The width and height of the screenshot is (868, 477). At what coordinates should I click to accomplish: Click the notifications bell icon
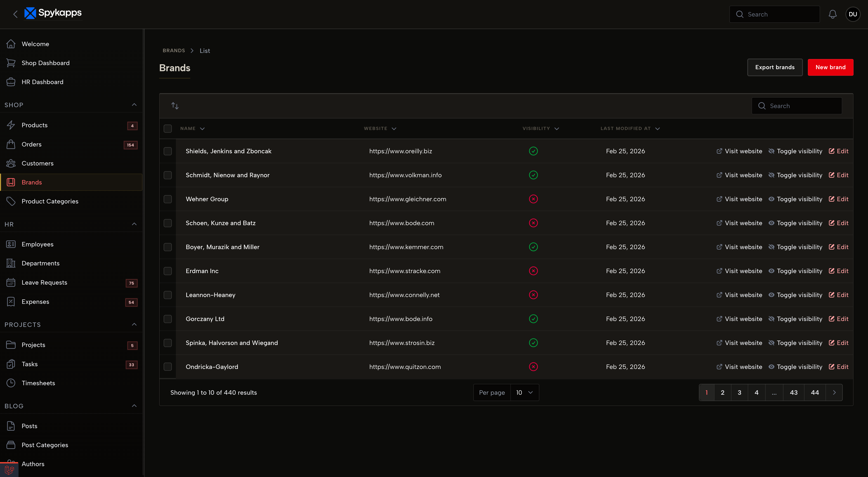(x=832, y=14)
